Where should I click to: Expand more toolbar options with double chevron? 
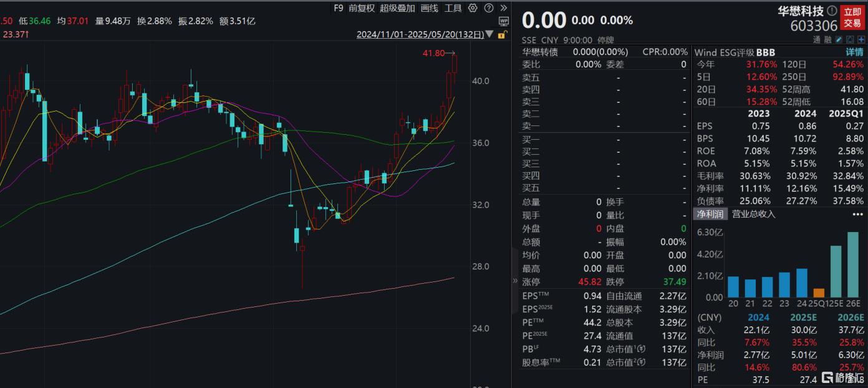click(504, 8)
